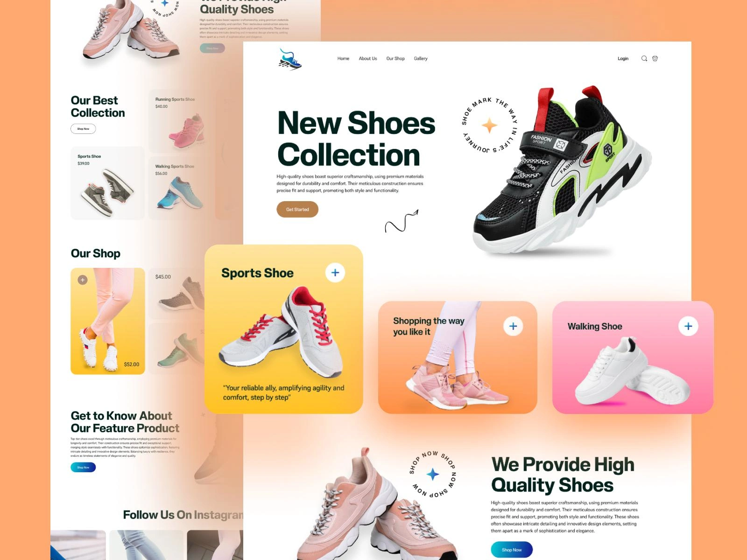Click the running shoe site logo
Screen dimensions: 747x560
point(290,59)
